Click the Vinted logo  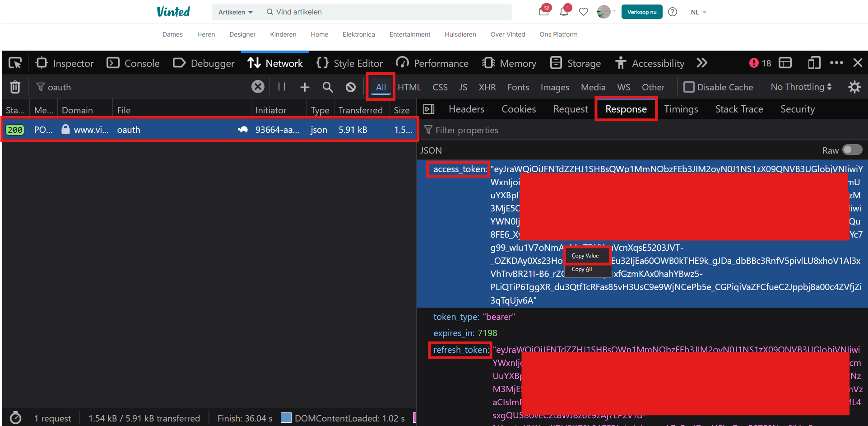pyautogui.click(x=173, y=12)
